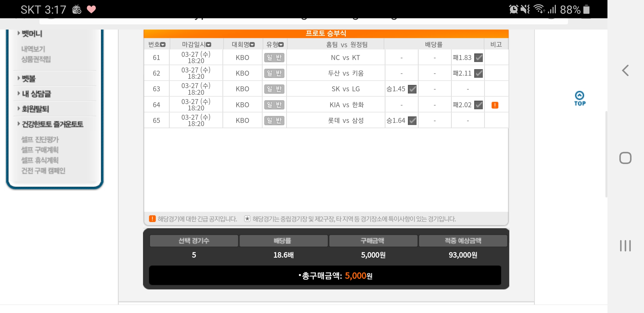Select the SK vs LG match text
This screenshot has height=313, width=644.
(345, 89)
